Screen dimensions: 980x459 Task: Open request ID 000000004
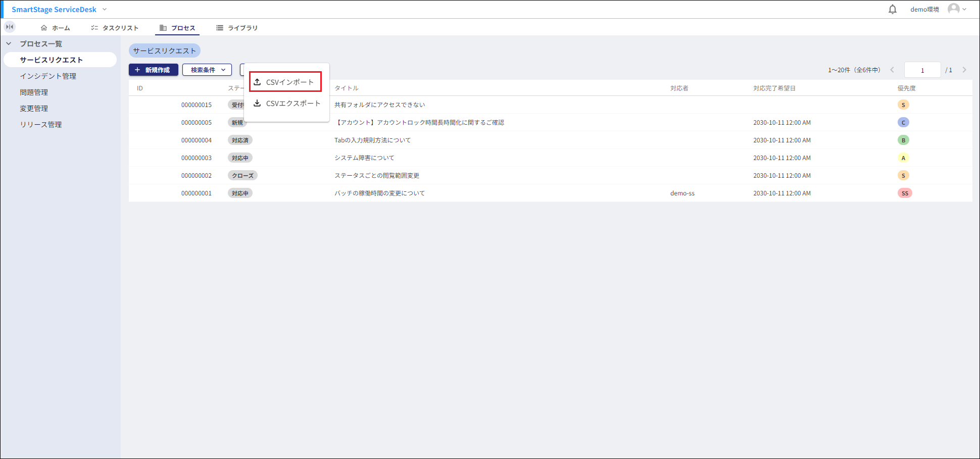(197, 140)
